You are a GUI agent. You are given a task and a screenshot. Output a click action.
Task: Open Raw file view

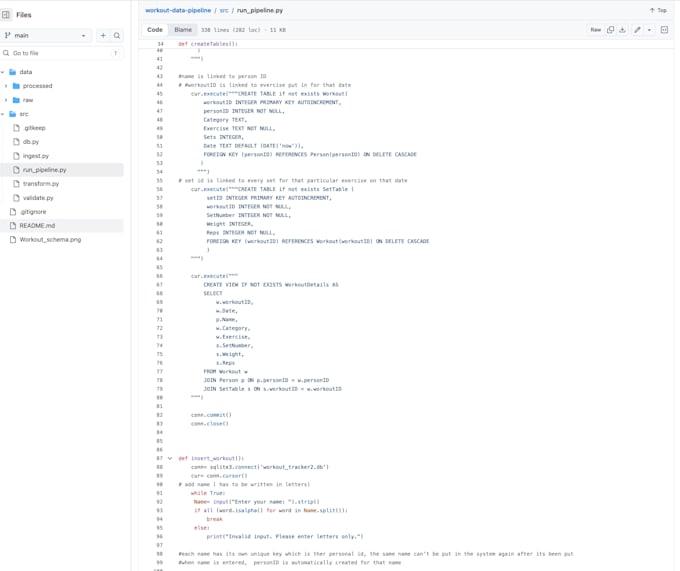click(596, 30)
